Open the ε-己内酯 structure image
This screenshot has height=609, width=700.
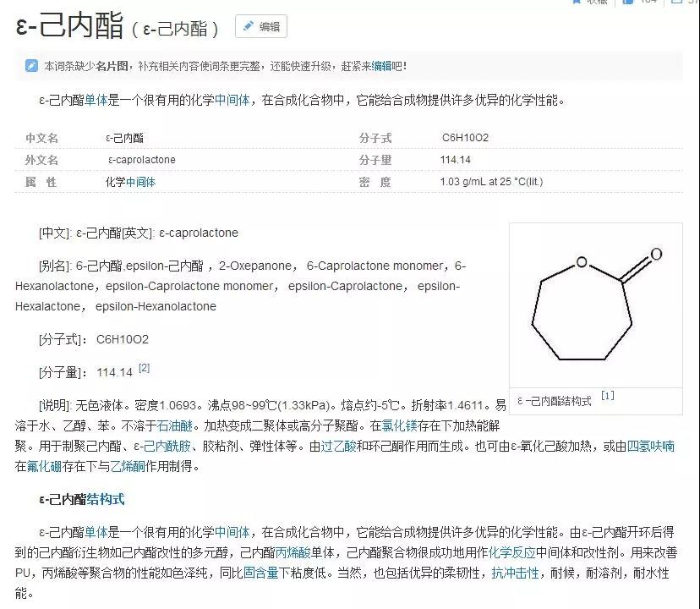595,304
